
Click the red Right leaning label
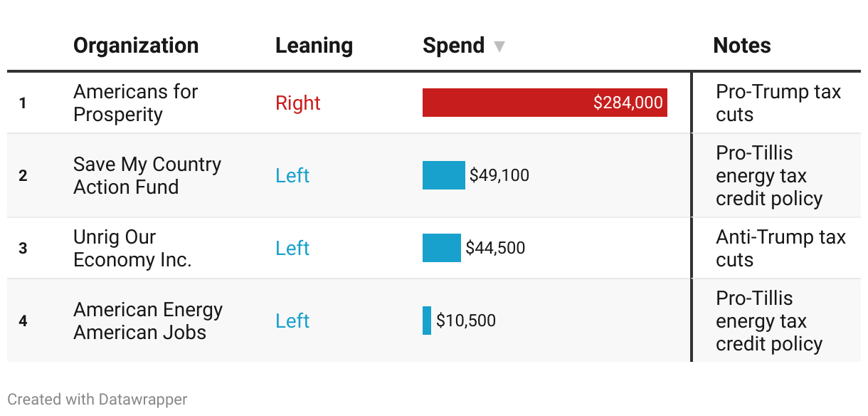click(x=297, y=103)
